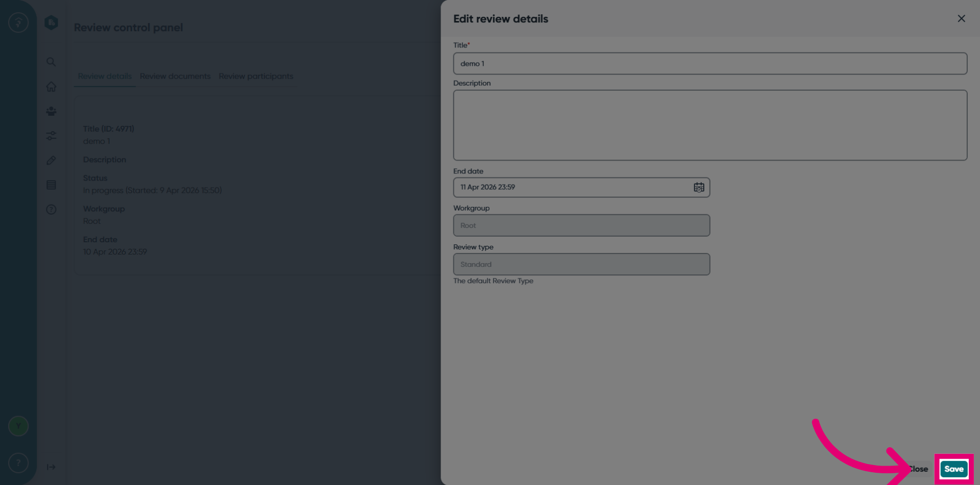Click the hexagon application logo
Image resolution: width=980 pixels, height=485 pixels.
[51, 22]
